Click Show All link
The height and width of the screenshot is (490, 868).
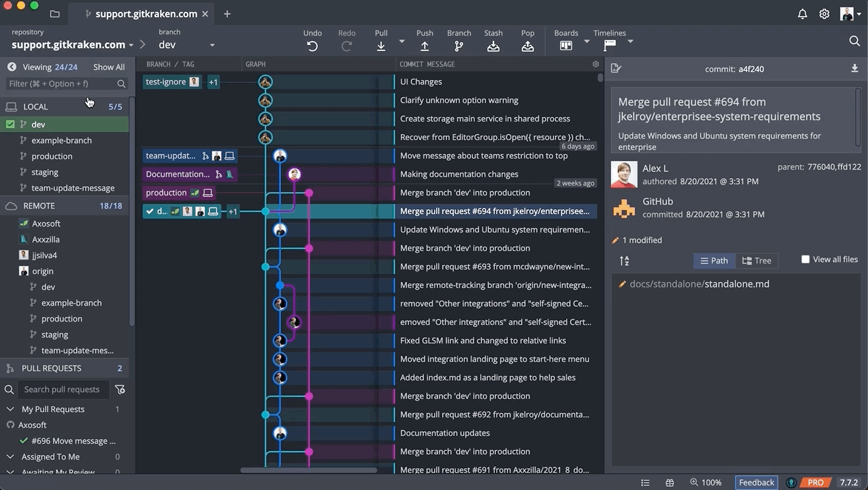109,67
